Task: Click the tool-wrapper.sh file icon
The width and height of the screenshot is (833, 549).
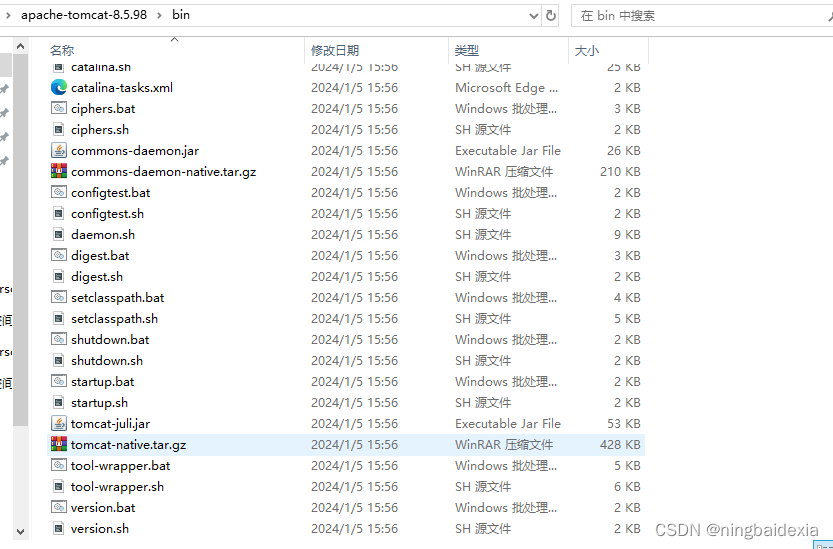Action: pos(58,486)
